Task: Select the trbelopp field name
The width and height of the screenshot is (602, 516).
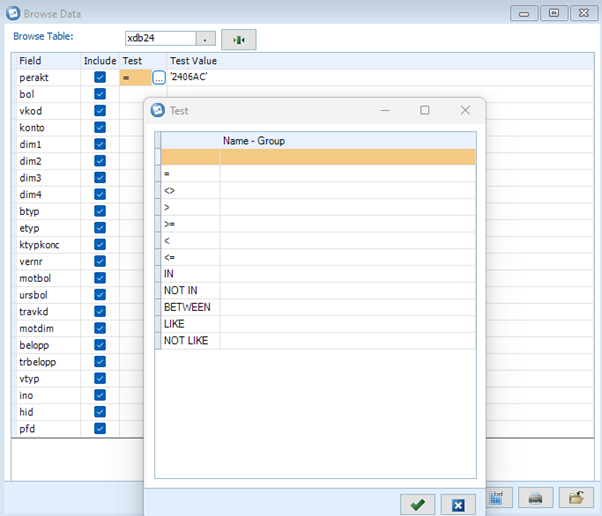Action: [x=38, y=362]
